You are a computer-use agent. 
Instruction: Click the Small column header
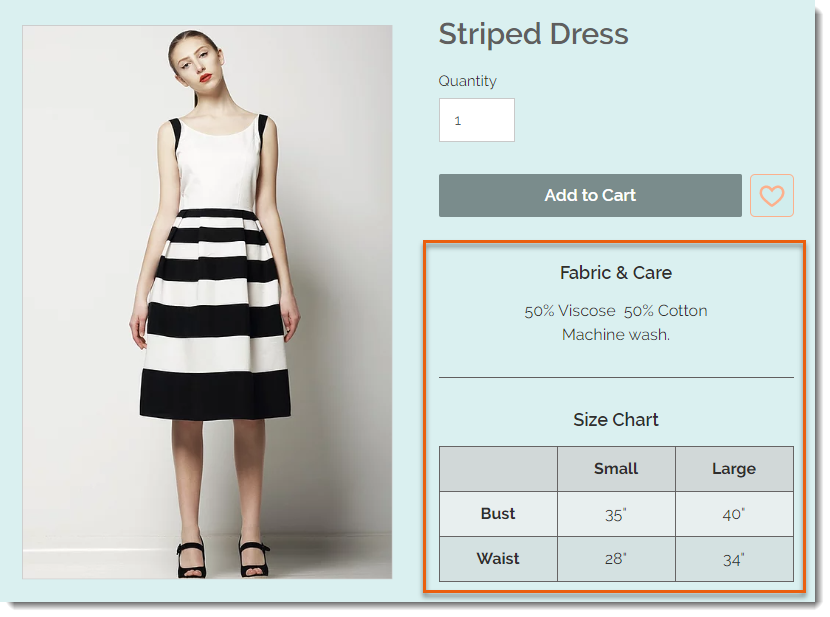616,469
